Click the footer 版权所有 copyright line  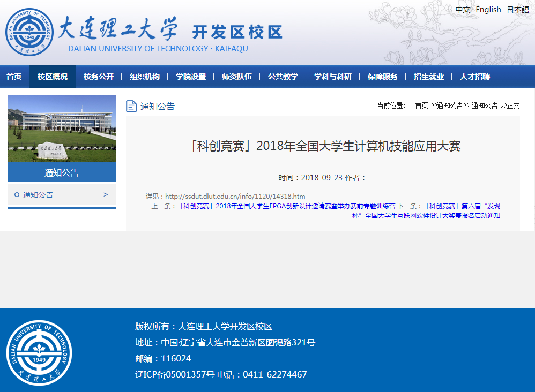204,326
